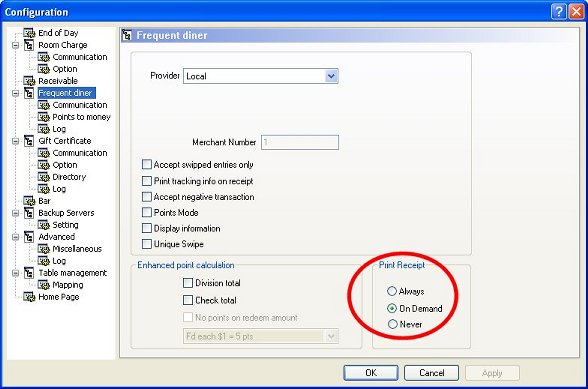Click the Merchant Number field
The width and height of the screenshot is (588, 389).
pos(300,142)
